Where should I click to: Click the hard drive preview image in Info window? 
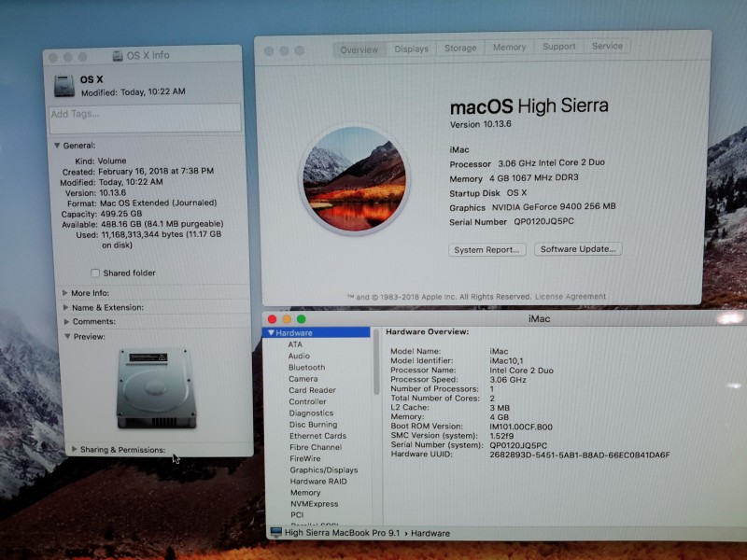[156, 388]
